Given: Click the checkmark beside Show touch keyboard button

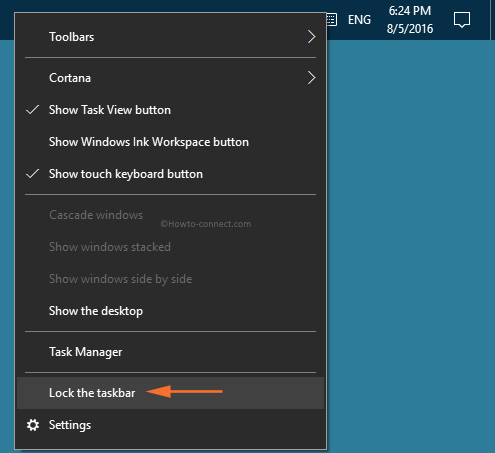Looking at the screenshot, I should tap(33, 174).
